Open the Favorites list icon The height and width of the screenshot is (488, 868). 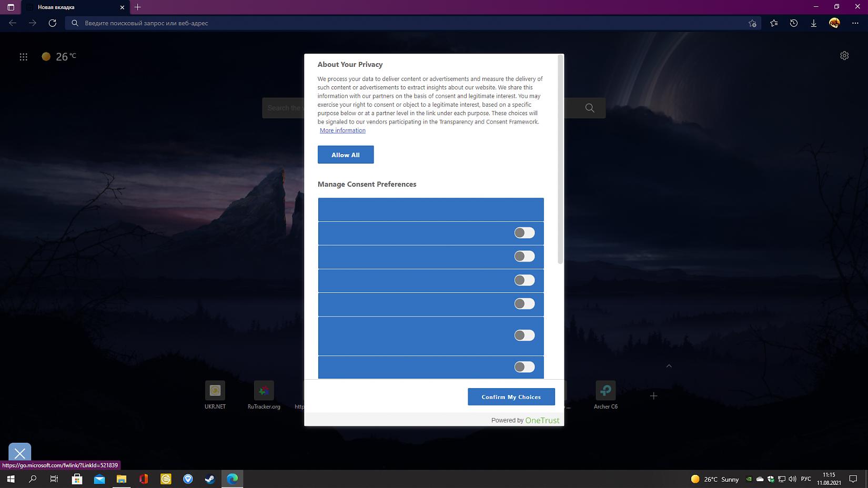(x=774, y=23)
